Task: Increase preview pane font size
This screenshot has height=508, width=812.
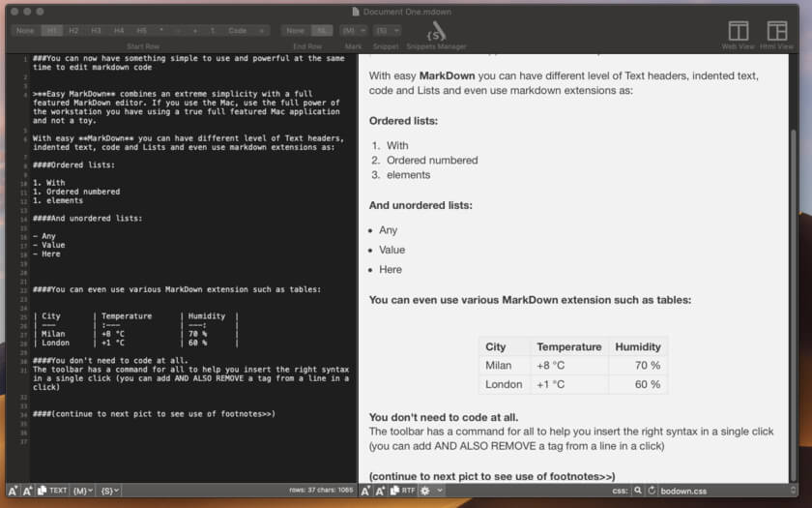Action: point(381,491)
